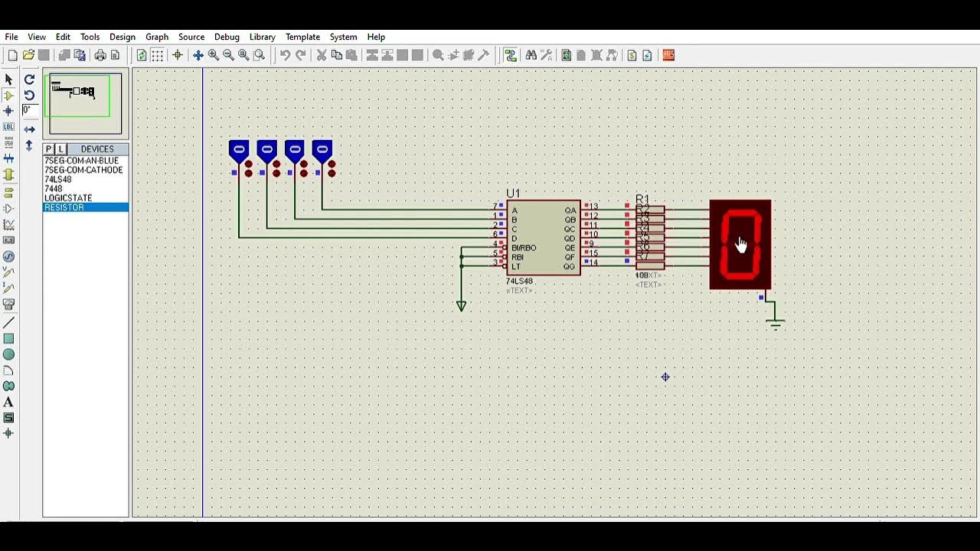Generate the bill of materials report
Image resolution: width=980 pixels, height=551 pixels.
[x=632, y=55]
